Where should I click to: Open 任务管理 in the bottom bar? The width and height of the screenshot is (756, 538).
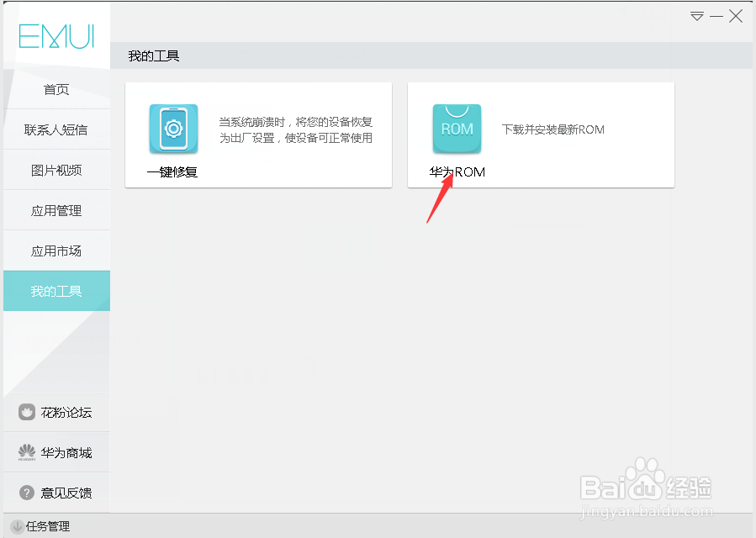48,526
